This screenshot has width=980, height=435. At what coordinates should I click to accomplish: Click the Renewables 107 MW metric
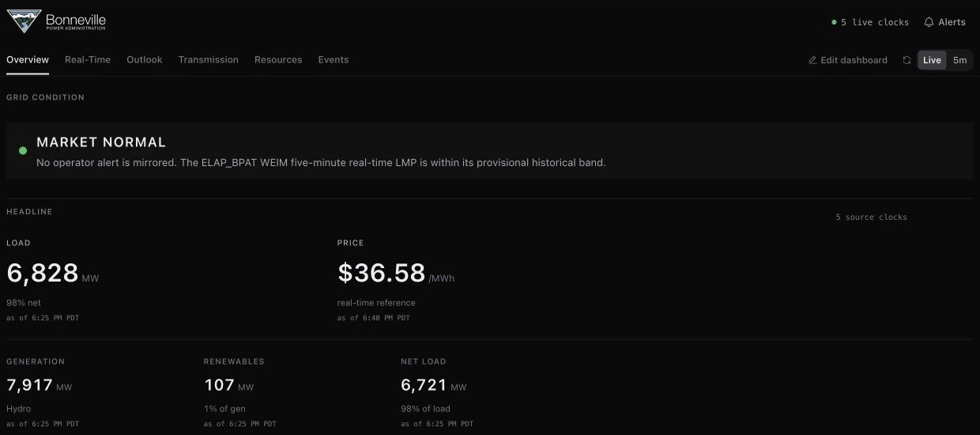point(229,386)
